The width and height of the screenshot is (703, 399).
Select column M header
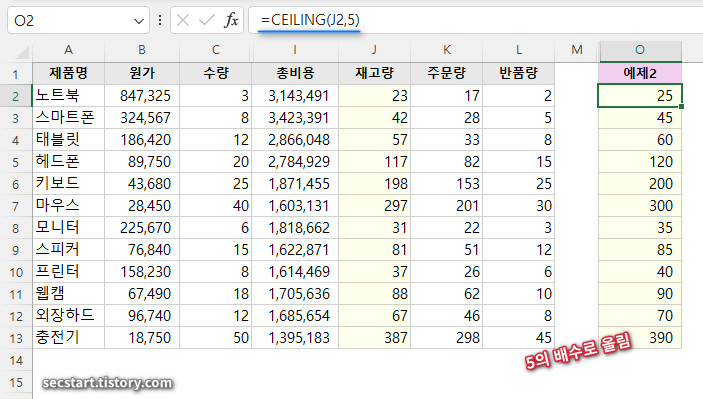click(x=577, y=50)
